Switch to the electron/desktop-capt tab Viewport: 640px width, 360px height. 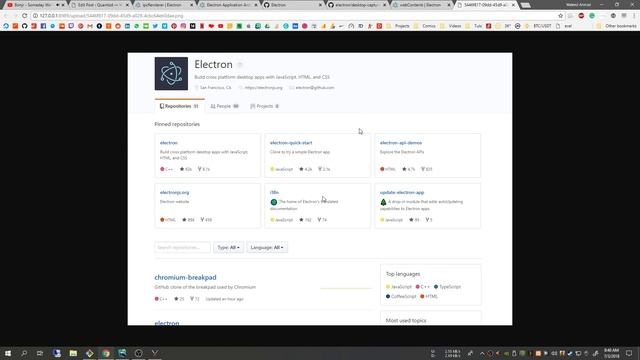coord(358,5)
